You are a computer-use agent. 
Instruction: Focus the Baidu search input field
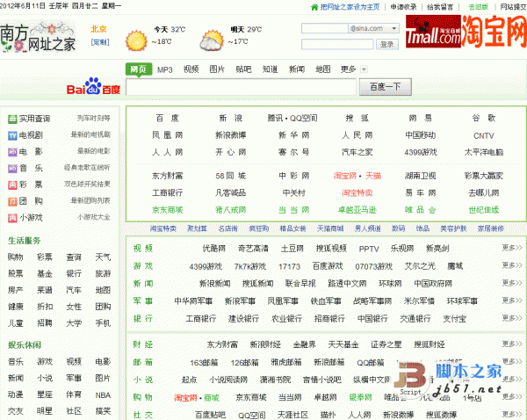241,87
